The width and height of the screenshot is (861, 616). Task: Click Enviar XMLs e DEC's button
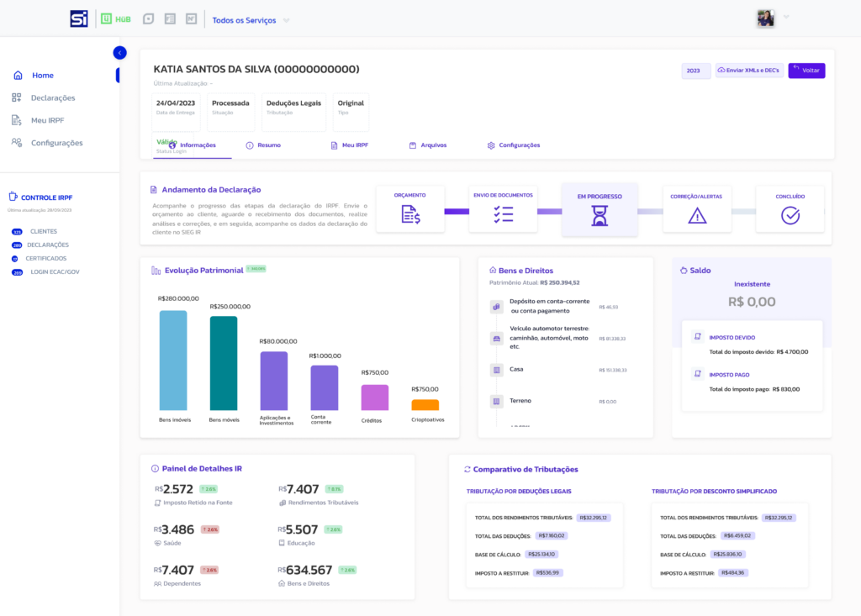(x=749, y=71)
